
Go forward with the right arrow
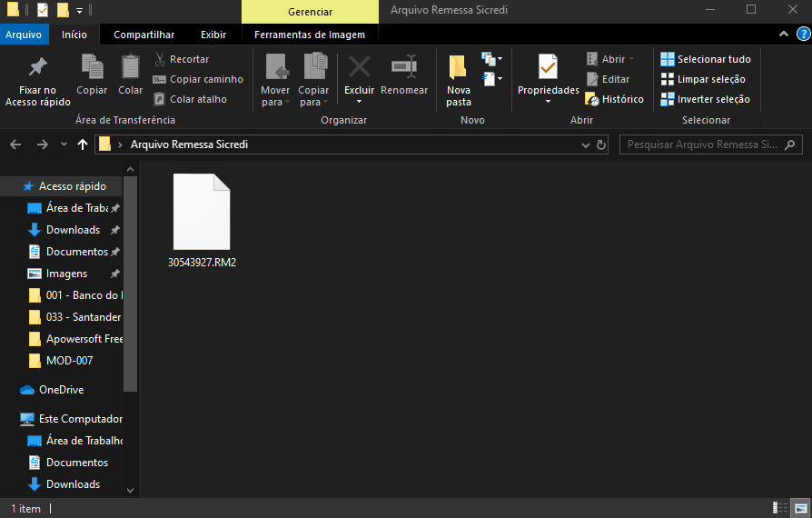pos(43,144)
